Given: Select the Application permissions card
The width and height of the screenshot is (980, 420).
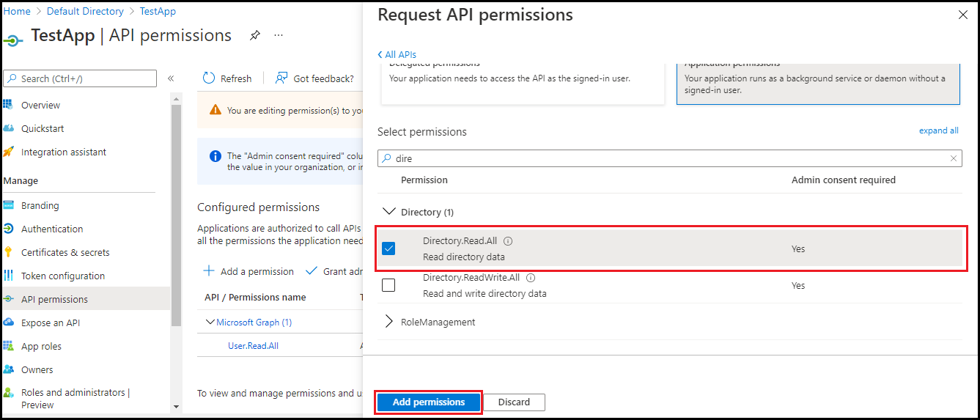Looking at the screenshot, I should [x=818, y=79].
